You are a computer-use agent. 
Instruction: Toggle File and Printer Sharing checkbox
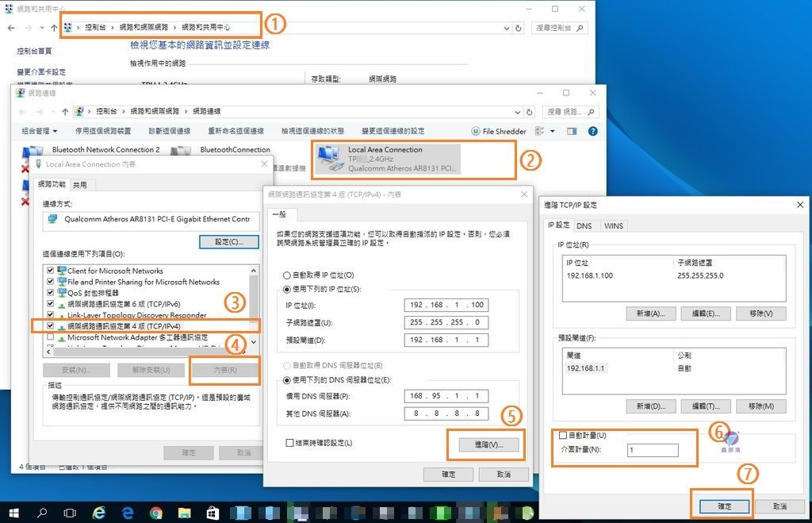pos(50,282)
